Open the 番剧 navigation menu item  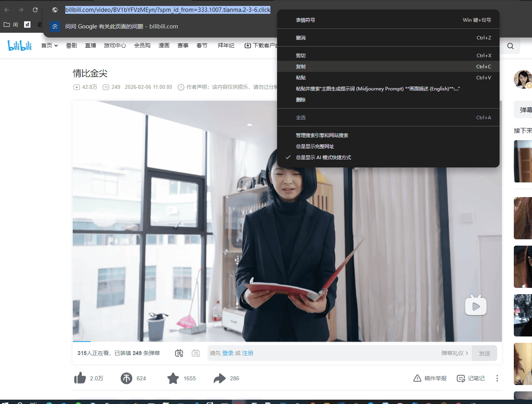[71, 45]
